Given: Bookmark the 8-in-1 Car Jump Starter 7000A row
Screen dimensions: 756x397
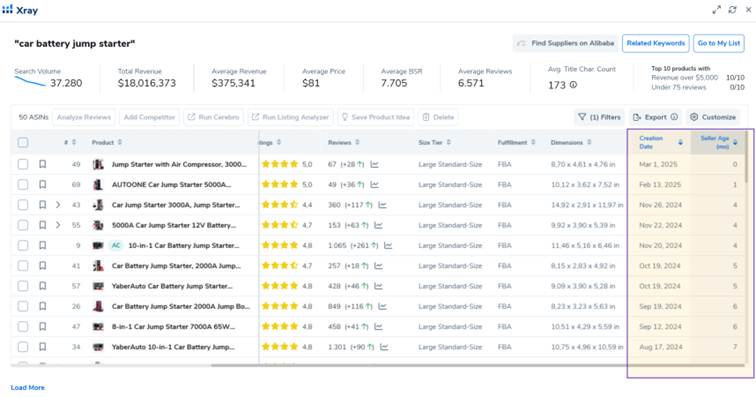Looking at the screenshot, I should point(42,327).
